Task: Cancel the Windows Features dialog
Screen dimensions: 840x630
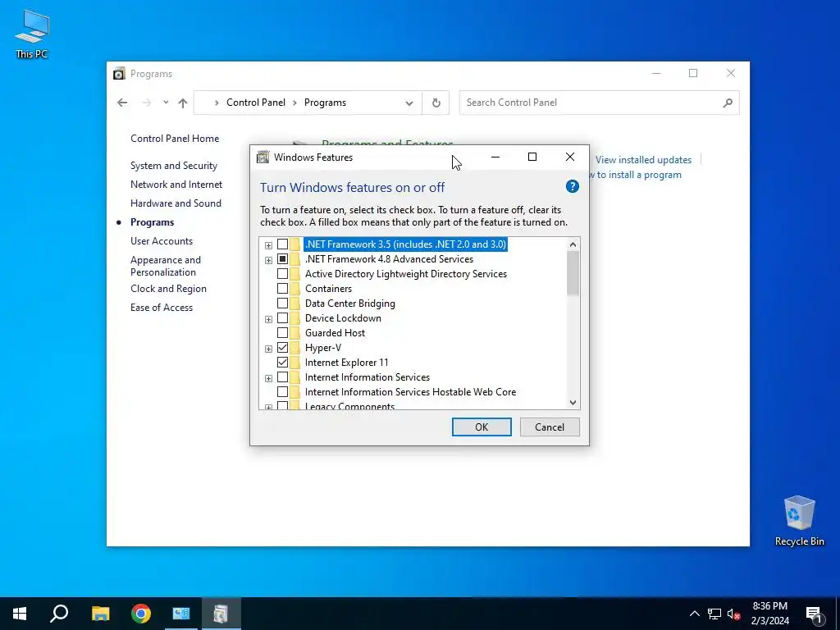Action: coord(549,427)
